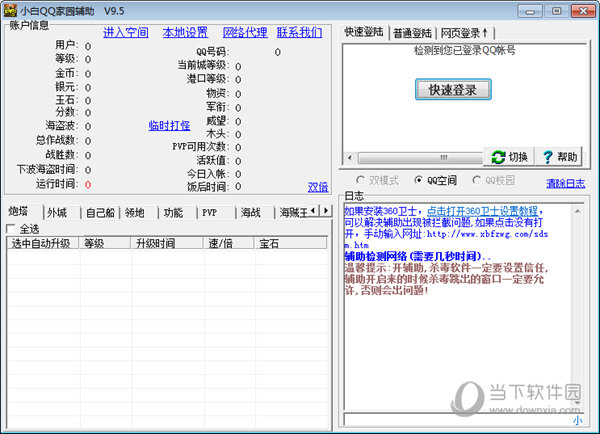Screen dimensions: 600x434
Task: Click the login panel's horizontal scrollbar thumb
Action: (421, 158)
